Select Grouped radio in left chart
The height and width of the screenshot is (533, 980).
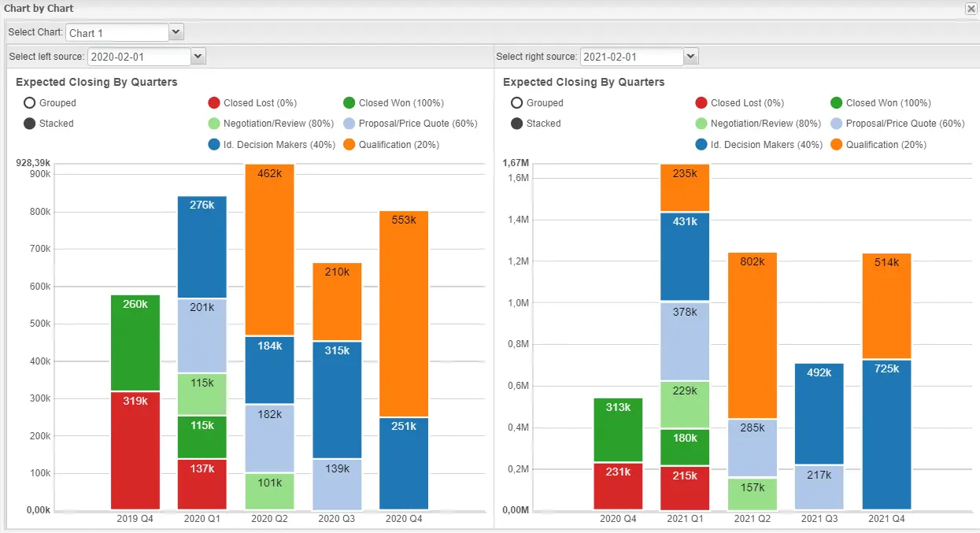pos(31,103)
